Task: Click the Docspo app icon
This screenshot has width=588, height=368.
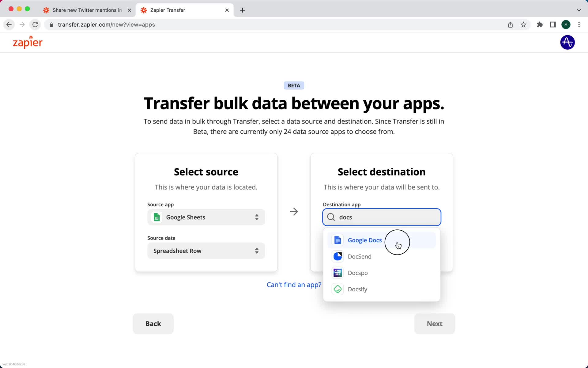Action: click(337, 273)
